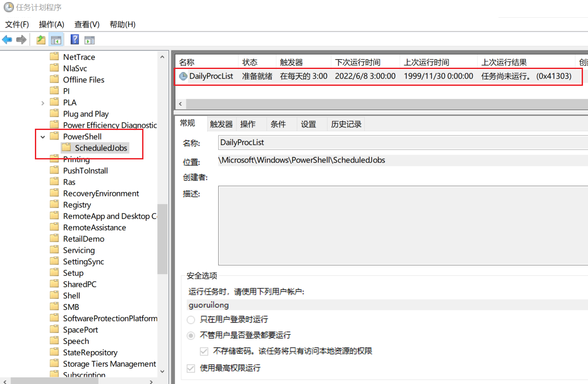Click the tree scroll down arrow
The height and width of the screenshot is (384, 588).
click(162, 371)
